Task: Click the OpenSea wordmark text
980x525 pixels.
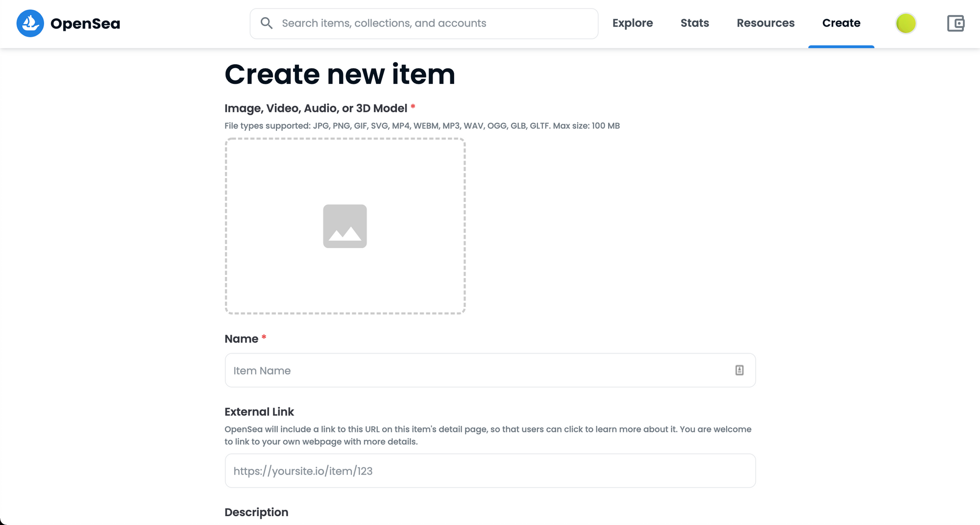Action: point(85,24)
